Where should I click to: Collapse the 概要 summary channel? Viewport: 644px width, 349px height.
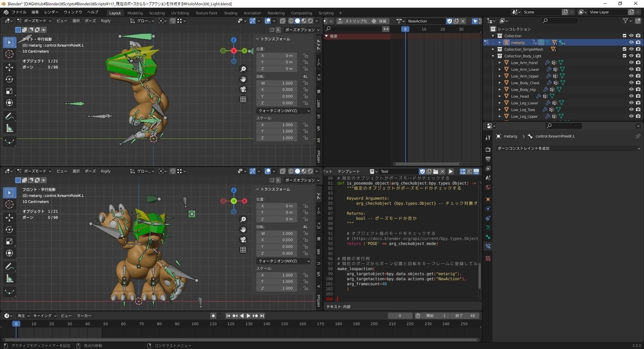point(326,36)
